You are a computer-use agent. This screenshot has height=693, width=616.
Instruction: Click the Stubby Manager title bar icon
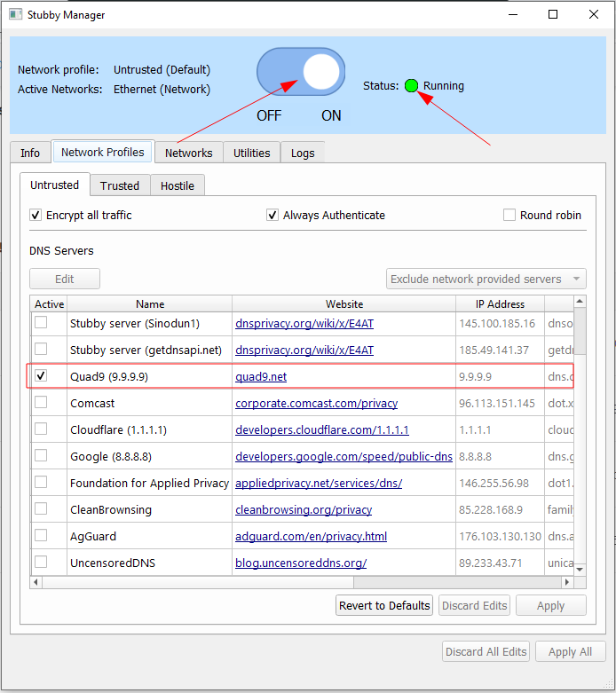point(15,14)
